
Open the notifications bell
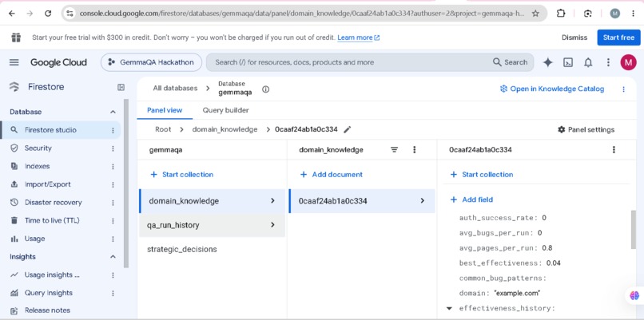click(588, 62)
